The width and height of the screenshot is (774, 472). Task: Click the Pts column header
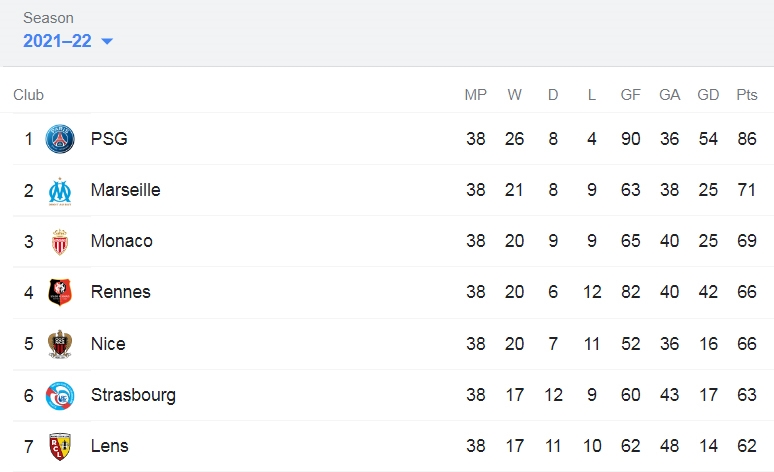[x=746, y=95]
